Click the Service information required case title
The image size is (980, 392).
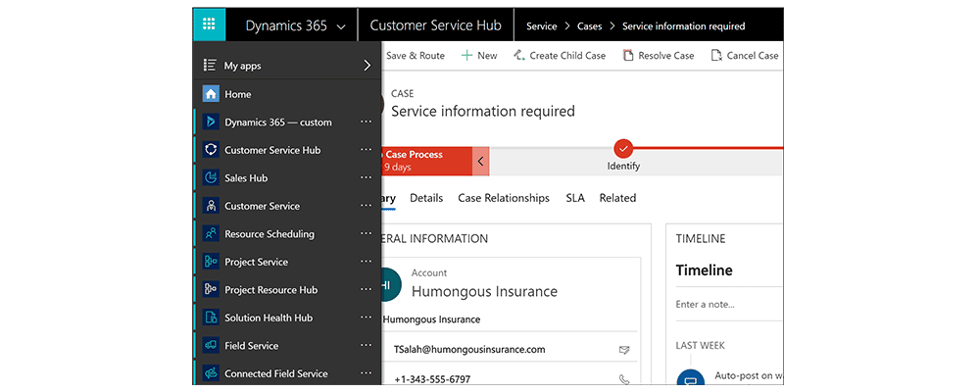point(483,112)
